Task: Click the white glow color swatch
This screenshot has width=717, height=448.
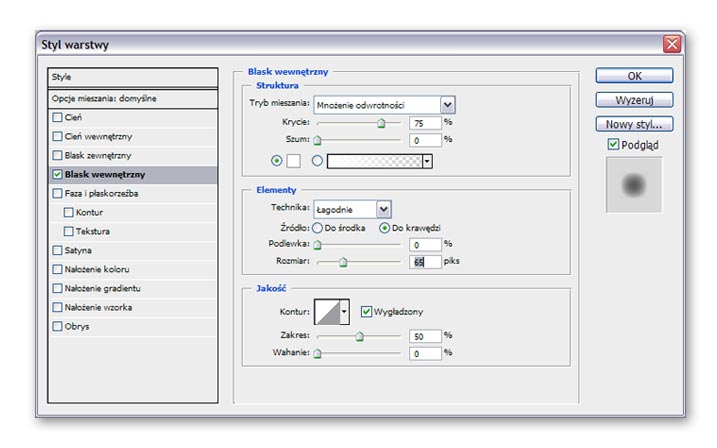Action: coord(294,161)
